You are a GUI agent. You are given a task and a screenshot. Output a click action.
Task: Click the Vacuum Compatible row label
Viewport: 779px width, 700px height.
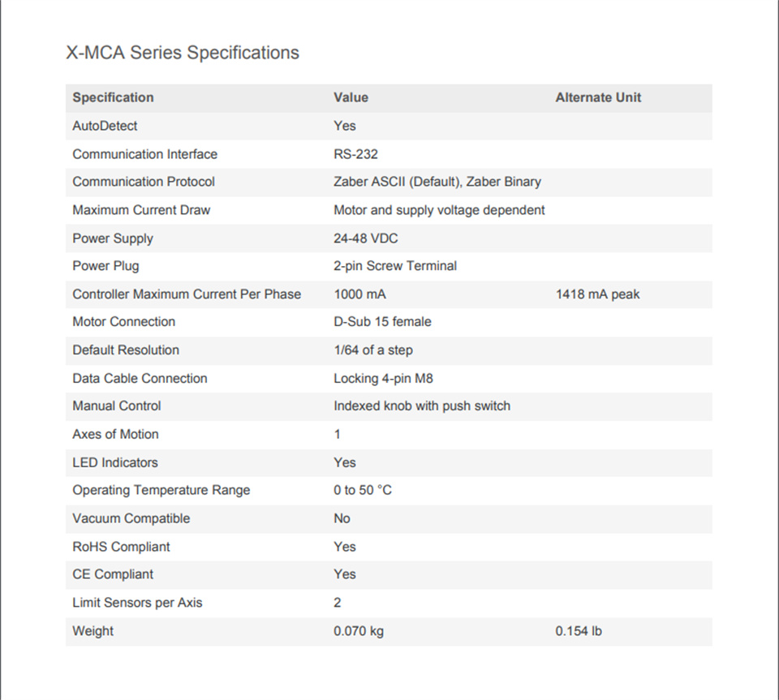pos(131,518)
